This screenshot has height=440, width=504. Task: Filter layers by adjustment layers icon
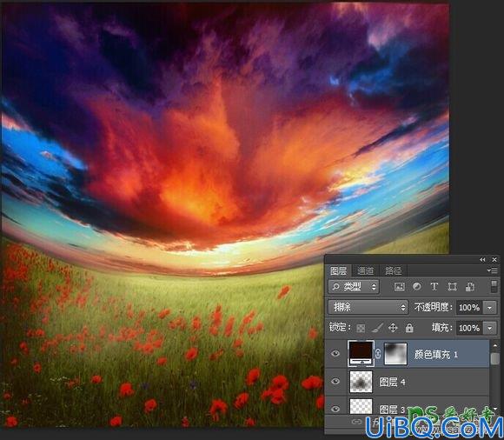tap(417, 286)
